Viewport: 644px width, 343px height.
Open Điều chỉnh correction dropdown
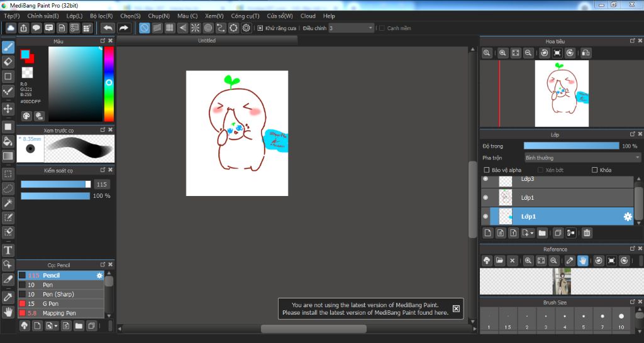tap(351, 28)
